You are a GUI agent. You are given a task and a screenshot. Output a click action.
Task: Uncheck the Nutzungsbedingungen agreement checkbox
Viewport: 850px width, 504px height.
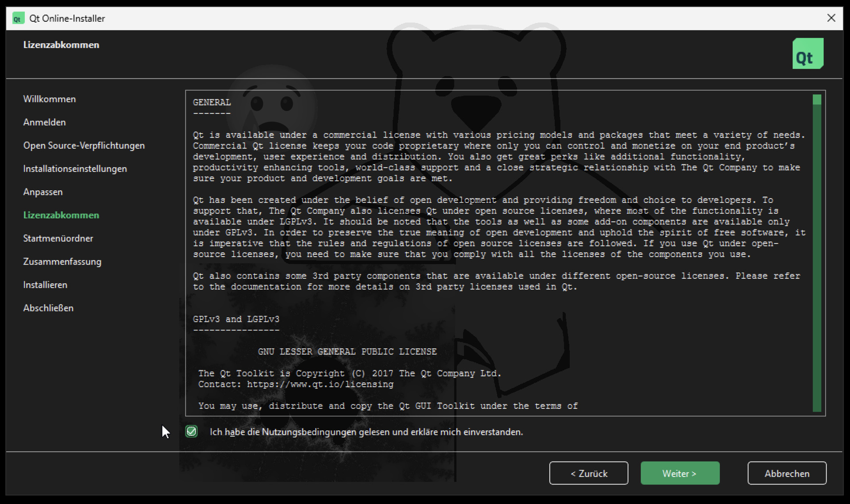(191, 431)
